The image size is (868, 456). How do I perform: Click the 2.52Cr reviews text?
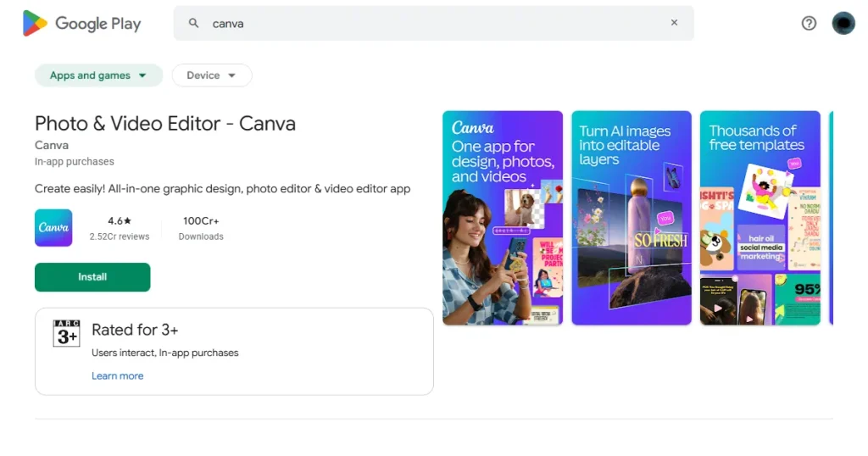tap(120, 236)
